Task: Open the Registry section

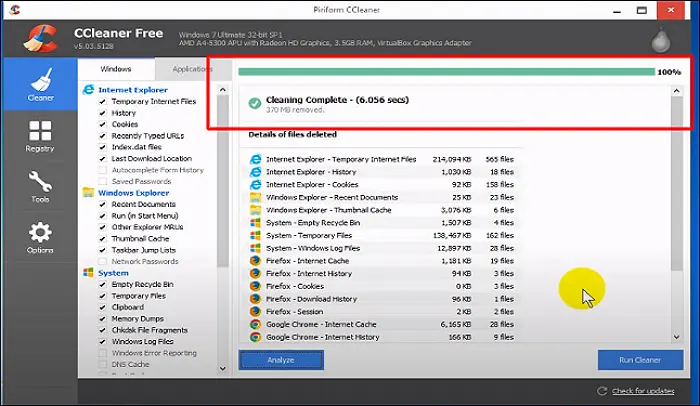Action: tap(40, 136)
